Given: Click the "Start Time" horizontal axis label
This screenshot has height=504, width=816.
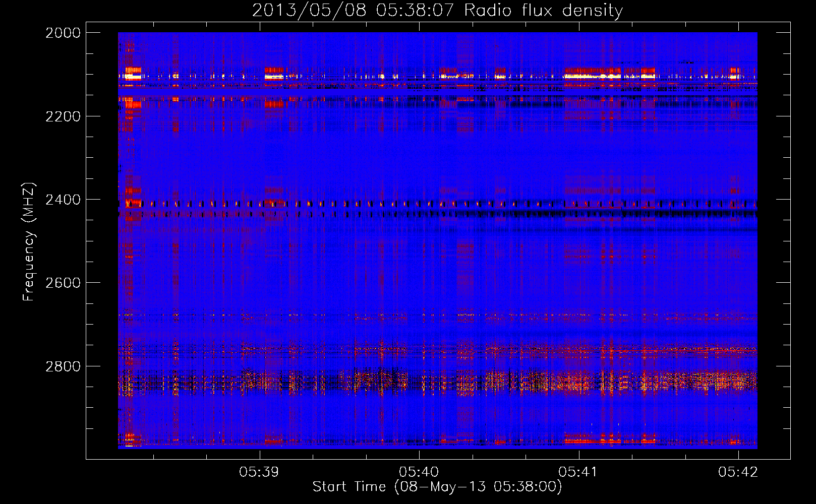Looking at the screenshot, I should tap(349, 487).
